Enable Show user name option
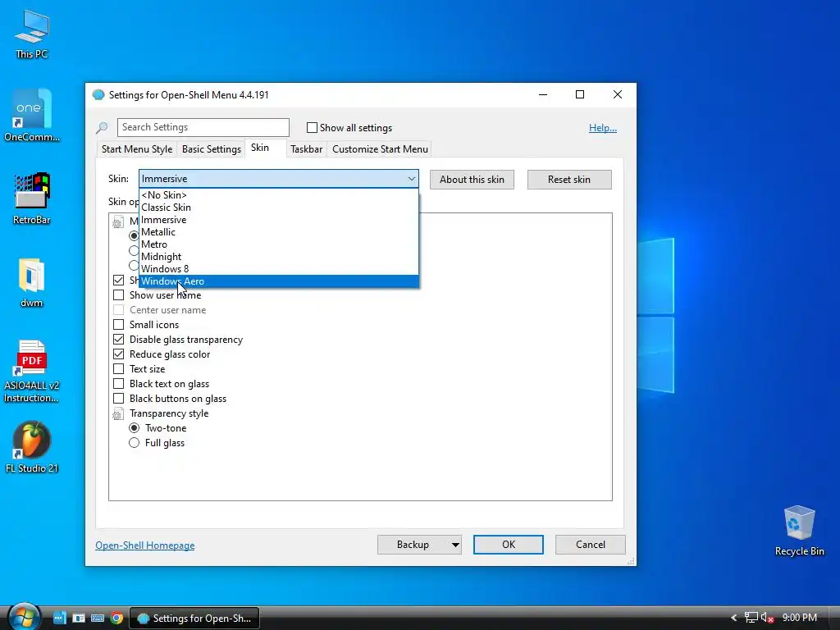This screenshot has height=630, width=840. (x=118, y=295)
